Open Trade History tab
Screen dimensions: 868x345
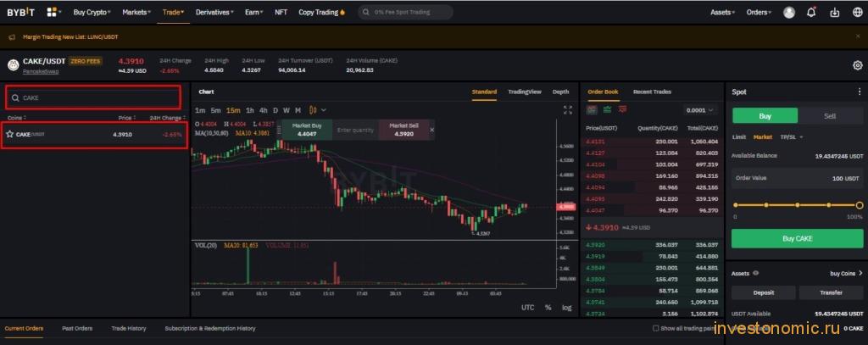pyautogui.click(x=129, y=328)
